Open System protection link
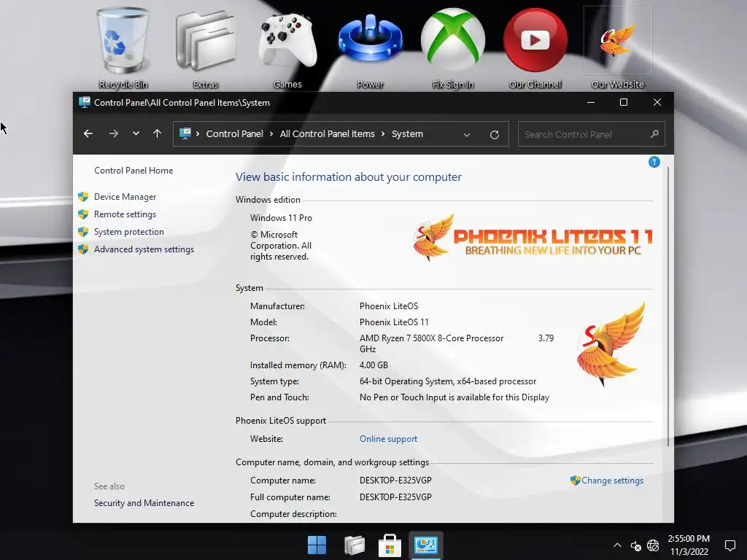 pos(128,232)
